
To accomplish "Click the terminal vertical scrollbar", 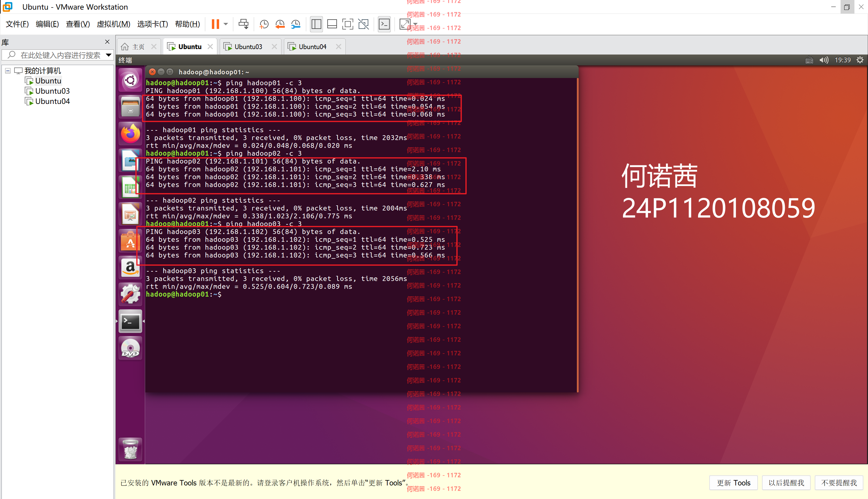I will [x=577, y=235].
